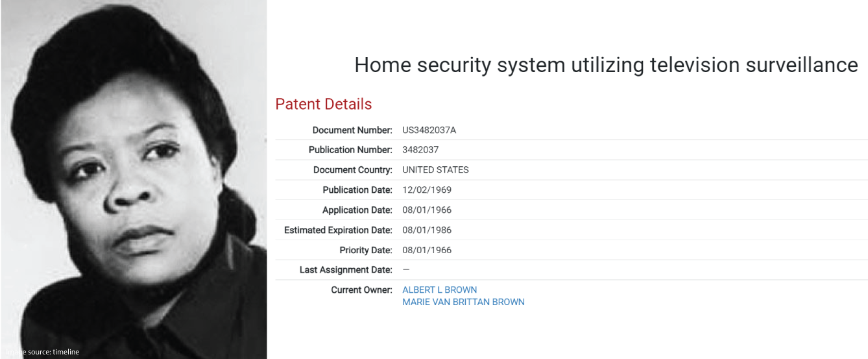Click the Priority Date value
The image size is (868, 359).
tap(427, 251)
